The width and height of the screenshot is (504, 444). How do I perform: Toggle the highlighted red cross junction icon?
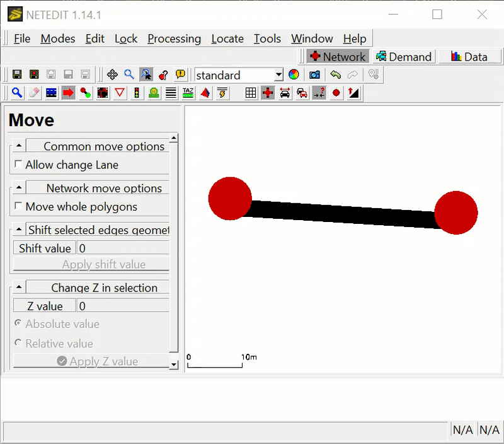coord(268,93)
